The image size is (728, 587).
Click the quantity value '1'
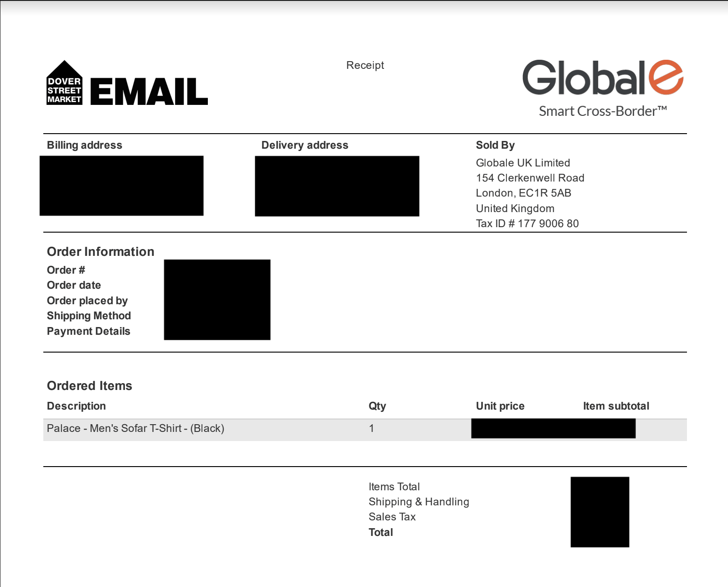[372, 428]
